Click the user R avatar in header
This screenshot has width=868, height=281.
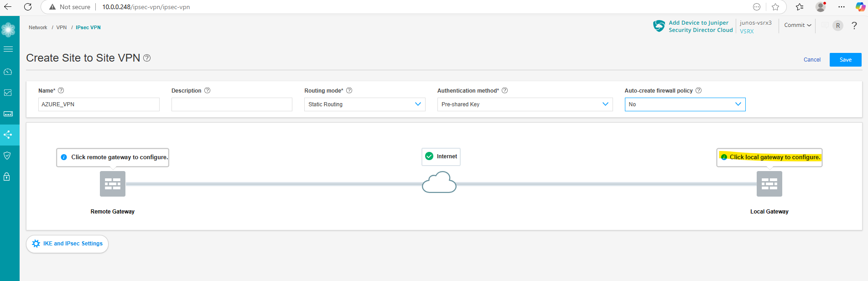[838, 26]
